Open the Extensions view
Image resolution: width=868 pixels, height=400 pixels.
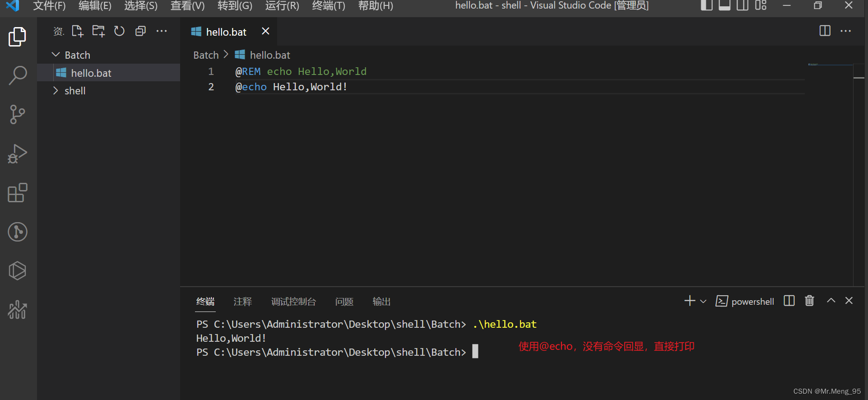[18, 193]
